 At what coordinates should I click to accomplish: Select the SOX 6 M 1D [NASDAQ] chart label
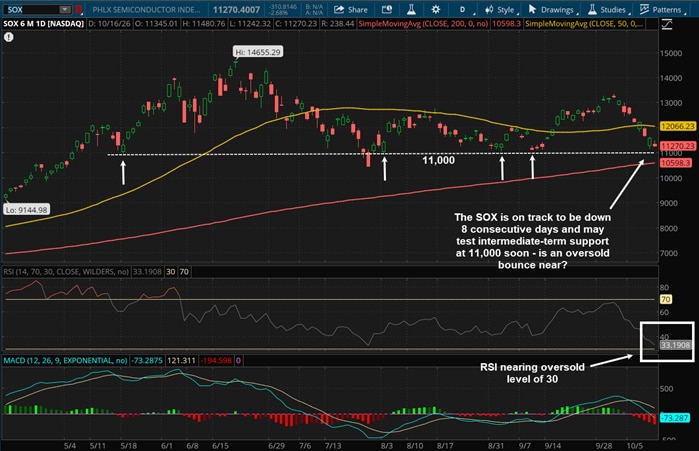point(44,23)
